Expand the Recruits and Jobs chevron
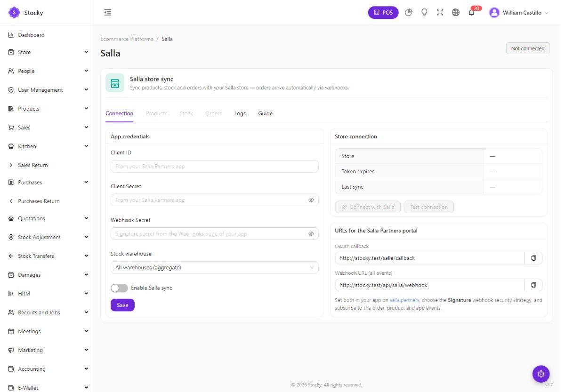 [x=86, y=312]
